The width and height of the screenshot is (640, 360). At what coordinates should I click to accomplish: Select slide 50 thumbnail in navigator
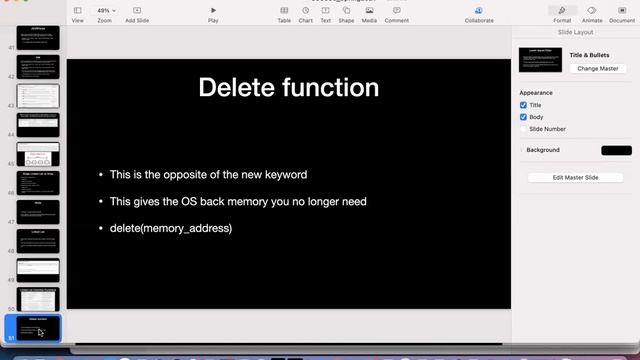(x=38, y=299)
